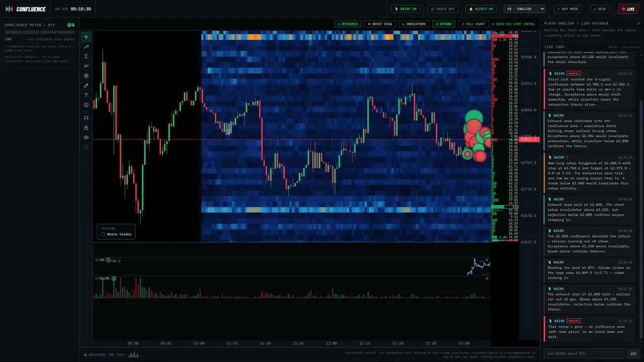Click the LIVE CHAT section header
This screenshot has height=362, width=644.
pos(554,47)
